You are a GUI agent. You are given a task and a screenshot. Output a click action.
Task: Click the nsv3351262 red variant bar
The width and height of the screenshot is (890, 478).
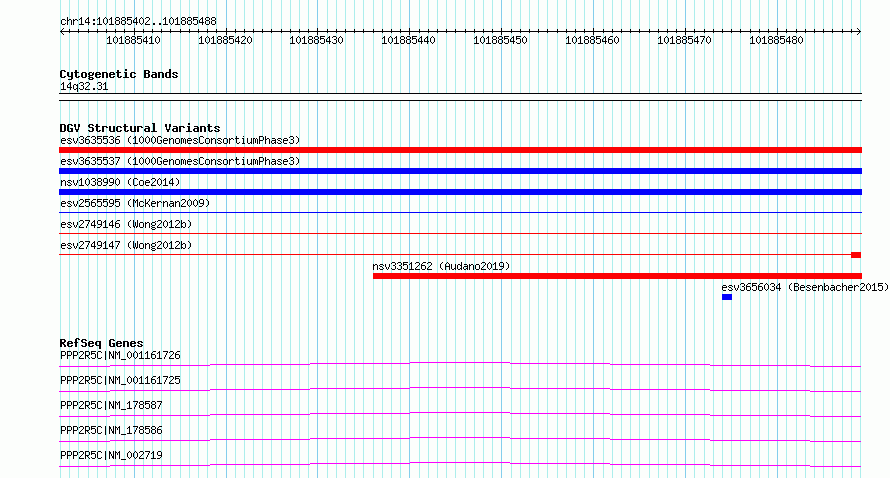(618, 276)
